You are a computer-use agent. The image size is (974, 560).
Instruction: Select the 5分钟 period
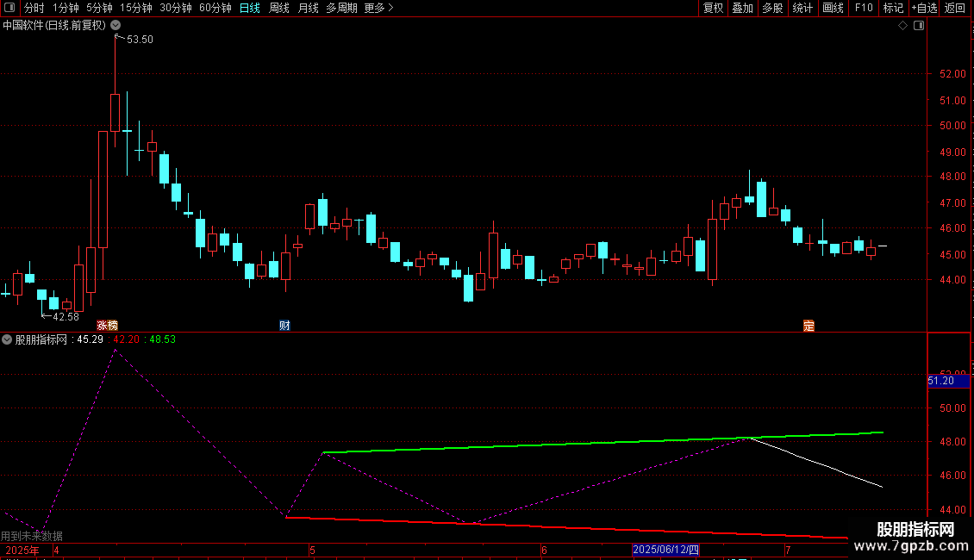99,8
